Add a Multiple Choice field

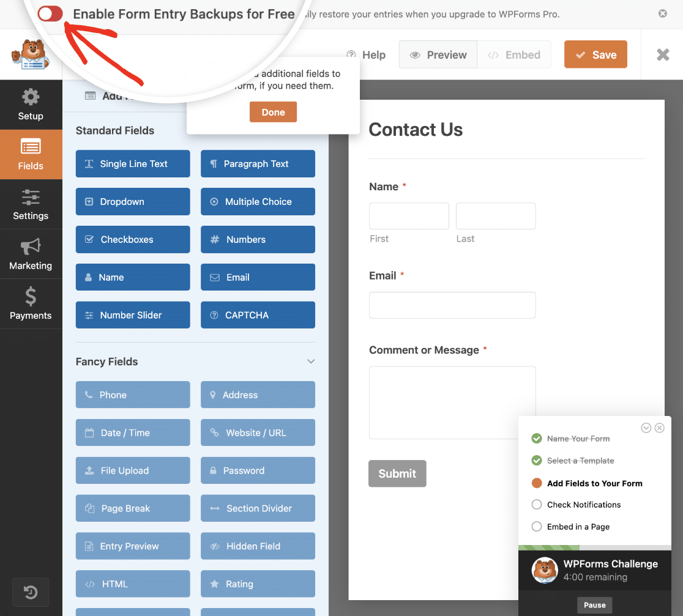[x=258, y=201]
